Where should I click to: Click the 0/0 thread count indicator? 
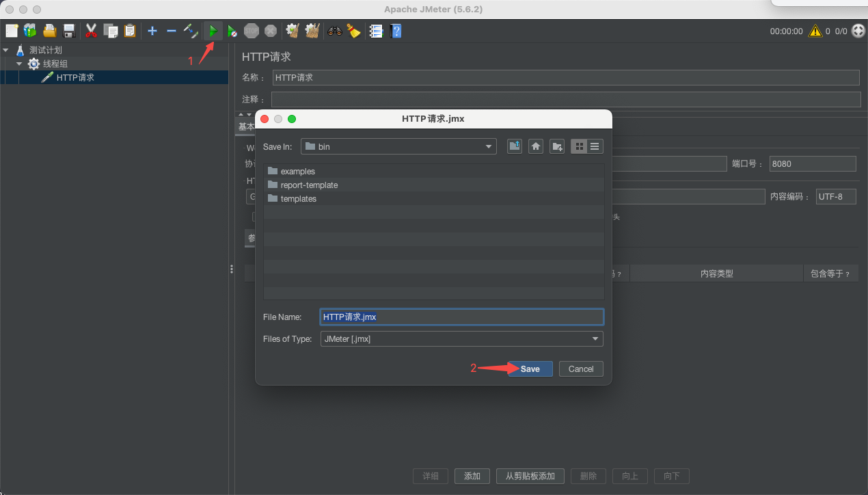pos(841,31)
